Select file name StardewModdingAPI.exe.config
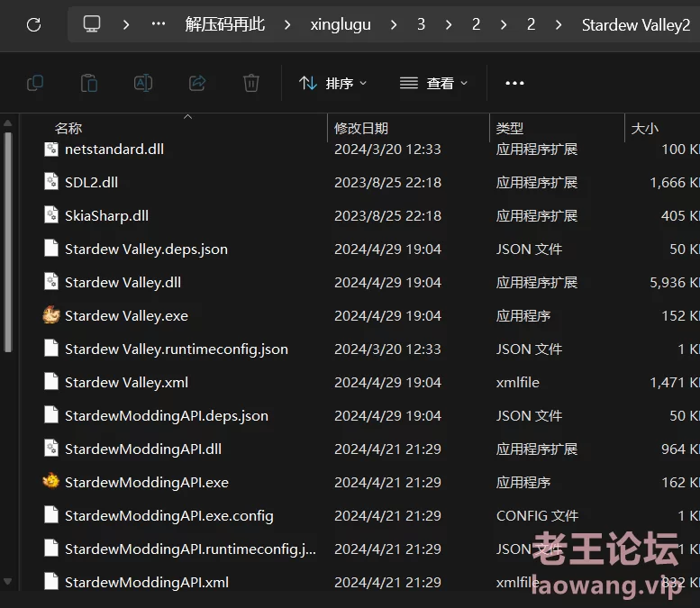 [x=169, y=515]
